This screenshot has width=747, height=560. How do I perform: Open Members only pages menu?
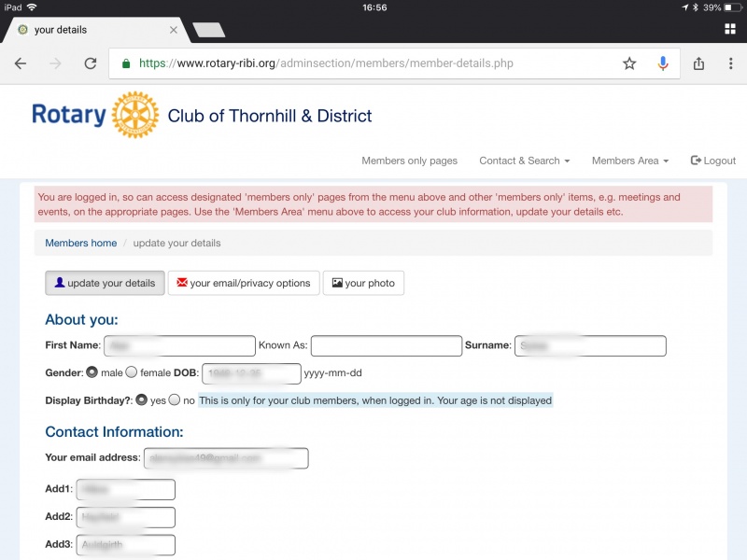(409, 161)
